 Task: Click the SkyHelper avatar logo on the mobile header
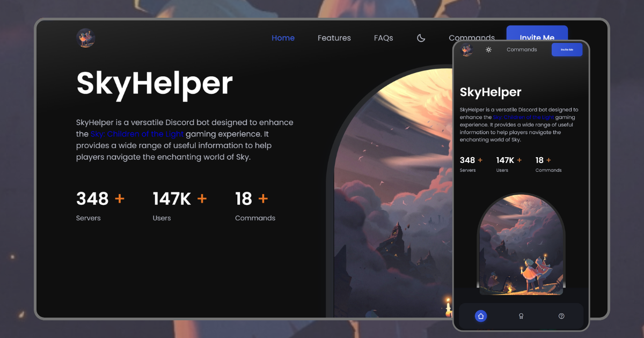coord(466,50)
